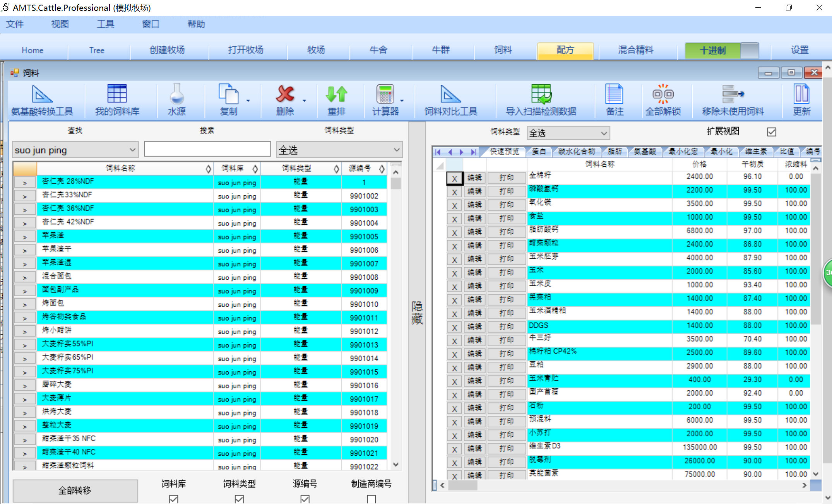Image resolution: width=832 pixels, height=504 pixels.
Task: Click 编辑 for the 玉米皮 row
Action: (x=474, y=286)
